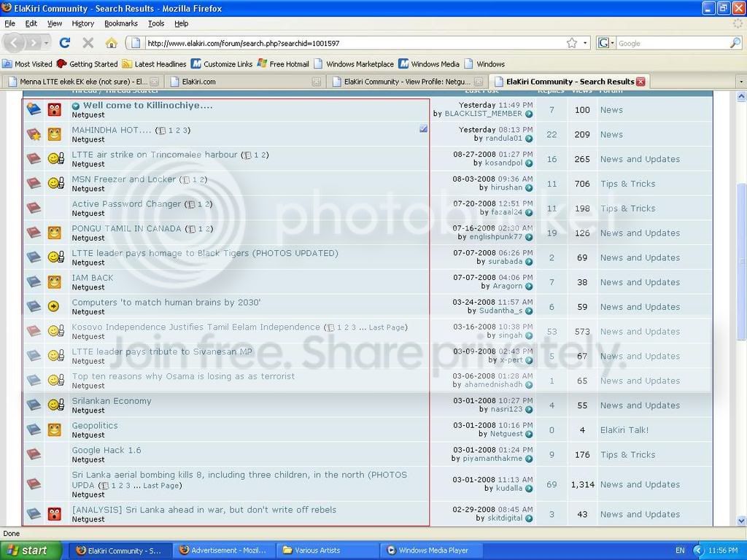Click in the Google search box

click(x=673, y=43)
